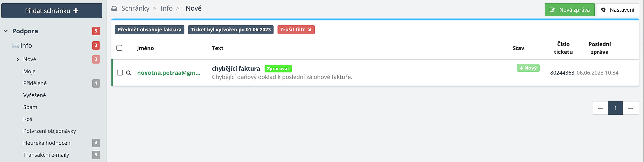
Task: Open the Vyřešené folder
Action: (35, 95)
